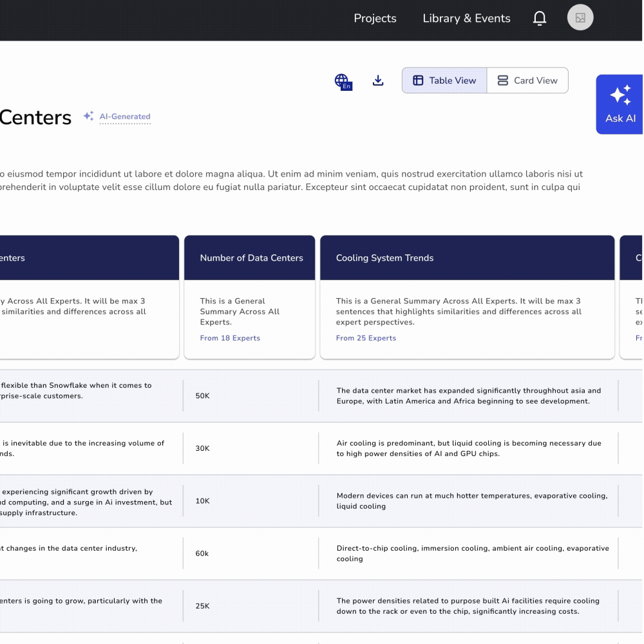
Task: Select the Number of Data Centers column header
Action: coord(251,258)
